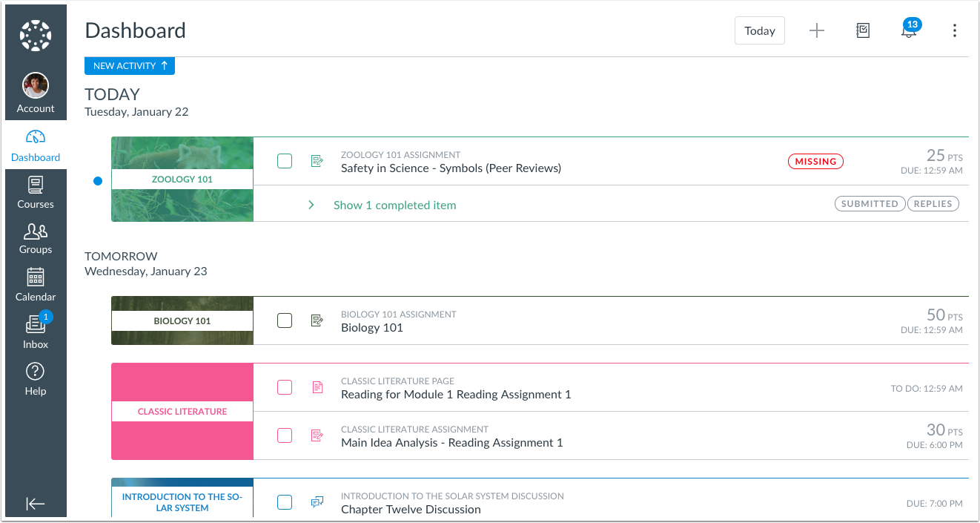Click the Canvas logo icon
980x523 pixels.
[35, 36]
